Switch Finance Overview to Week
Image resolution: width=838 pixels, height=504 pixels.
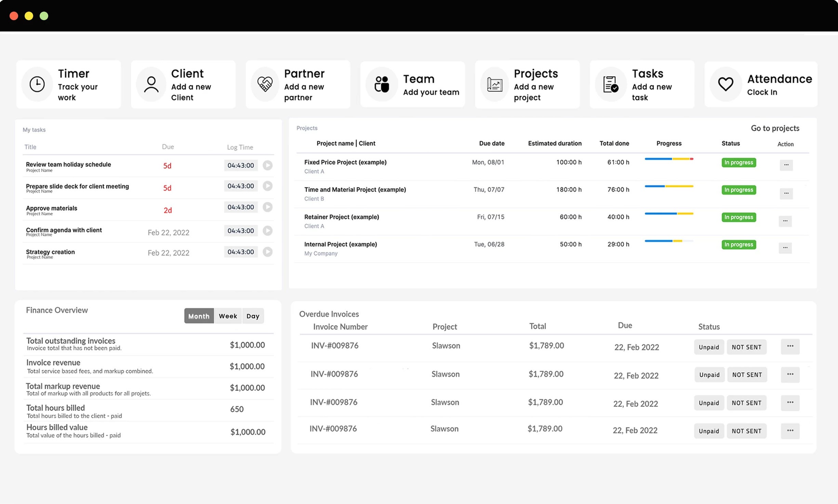click(228, 316)
